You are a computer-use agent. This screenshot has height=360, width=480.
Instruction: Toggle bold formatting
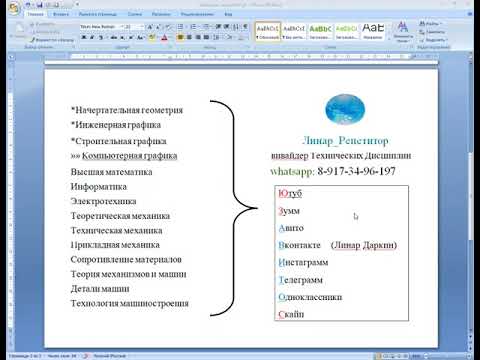tap(84, 38)
